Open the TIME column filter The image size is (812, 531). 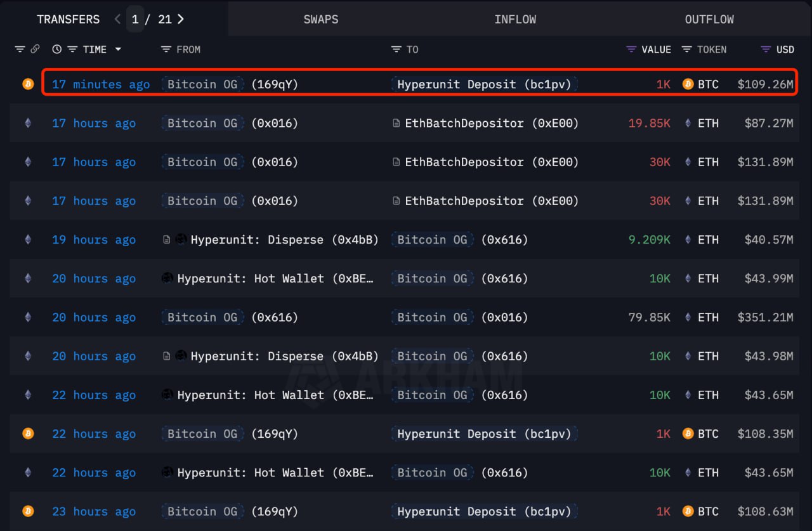72,49
